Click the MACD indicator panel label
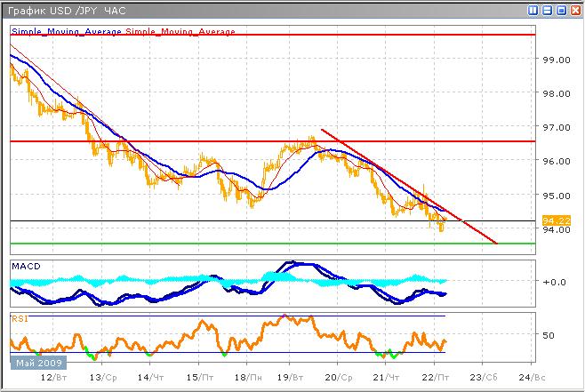The height and width of the screenshot is (392, 585). click(25, 266)
